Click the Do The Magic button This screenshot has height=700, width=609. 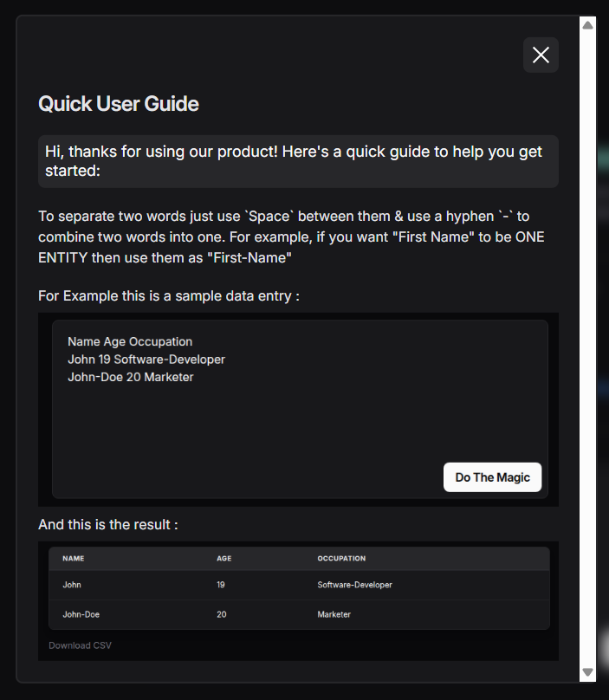click(492, 477)
